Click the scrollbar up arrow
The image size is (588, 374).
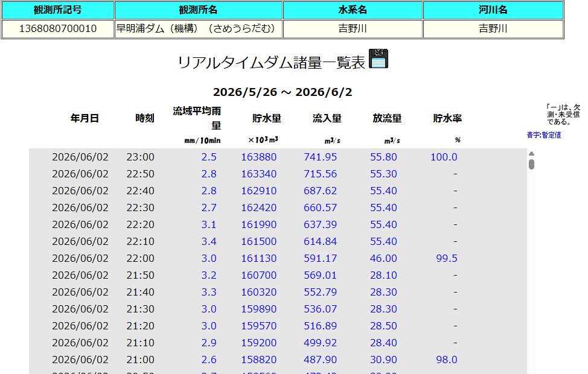click(531, 154)
